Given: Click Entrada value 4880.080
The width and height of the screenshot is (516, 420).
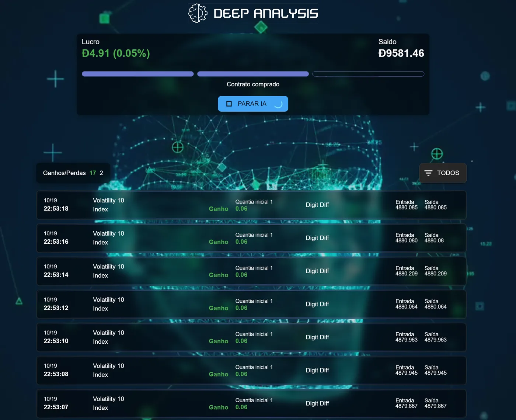Looking at the screenshot, I should (407, 241).
